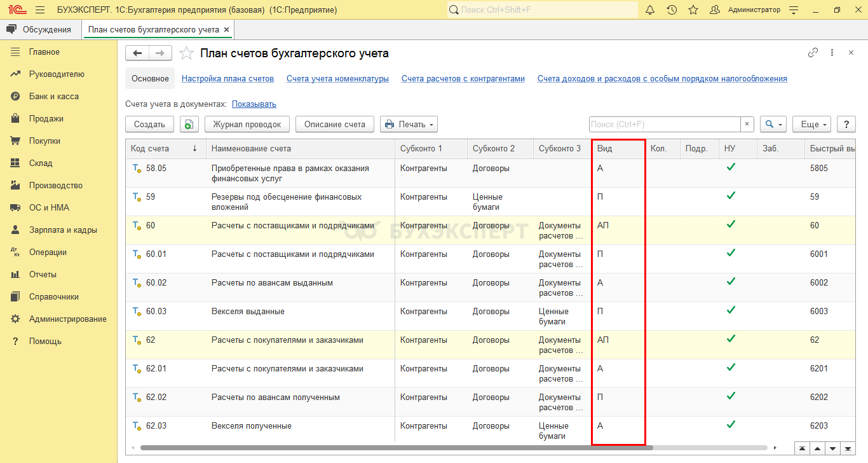Move up one row with arrow

[818, 448]
